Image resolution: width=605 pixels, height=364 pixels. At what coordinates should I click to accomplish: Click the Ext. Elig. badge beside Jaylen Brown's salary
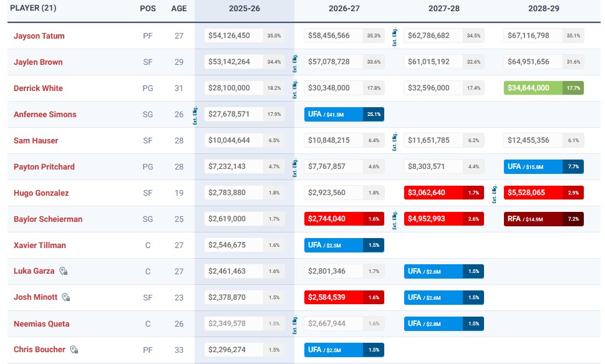point(295,62)
